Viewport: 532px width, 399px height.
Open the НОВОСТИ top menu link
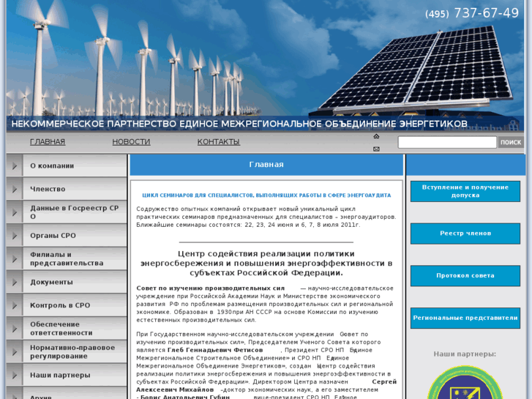(131, 142)
